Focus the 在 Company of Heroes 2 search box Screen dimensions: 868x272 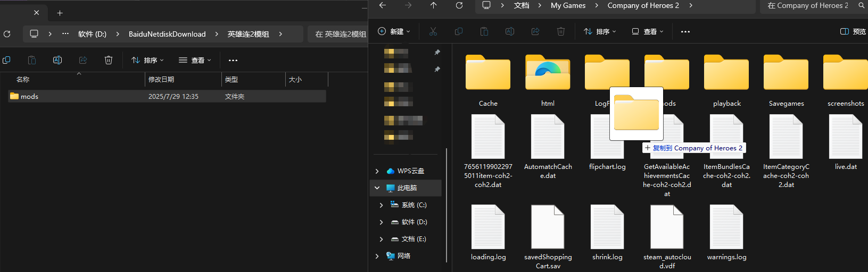tap(813, 5)
